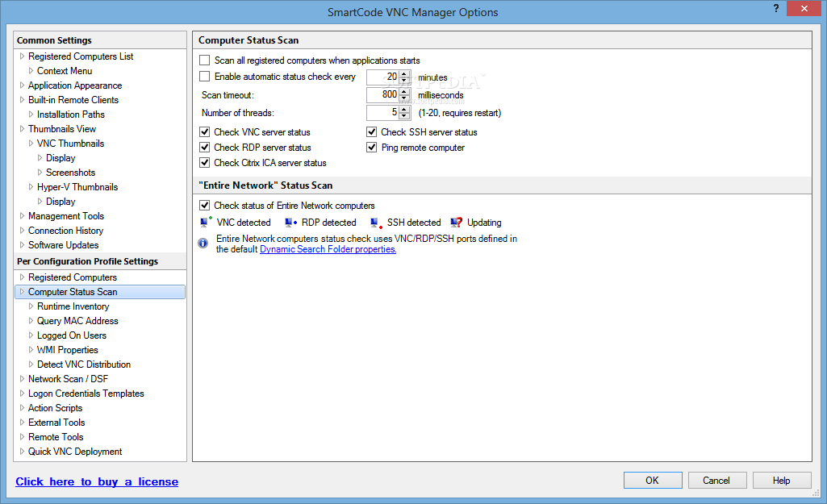Click the scan timeout field showing 800
This screenshot has height=504, width=827.
383,94
